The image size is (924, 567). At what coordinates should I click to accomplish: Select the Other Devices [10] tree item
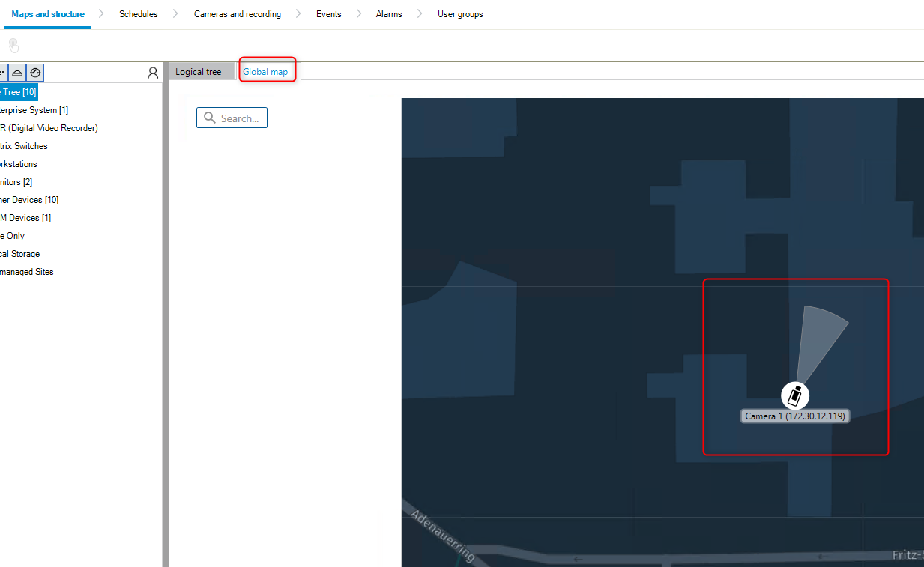point(29,200)
